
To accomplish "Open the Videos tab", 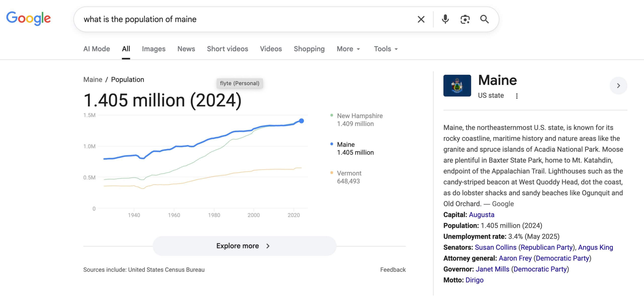I will pyautogui.click(x=271, y=49).
